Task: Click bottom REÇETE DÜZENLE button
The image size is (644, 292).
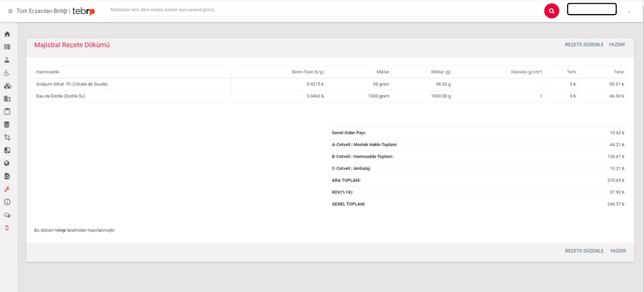Action: pyautogui.click(x=584, y=251)
